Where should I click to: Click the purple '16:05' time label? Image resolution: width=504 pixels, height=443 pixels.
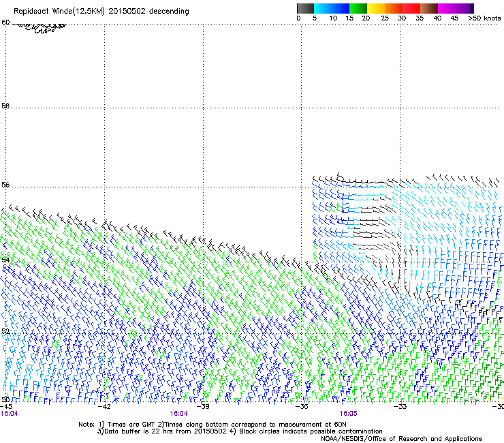coord(348,414)
